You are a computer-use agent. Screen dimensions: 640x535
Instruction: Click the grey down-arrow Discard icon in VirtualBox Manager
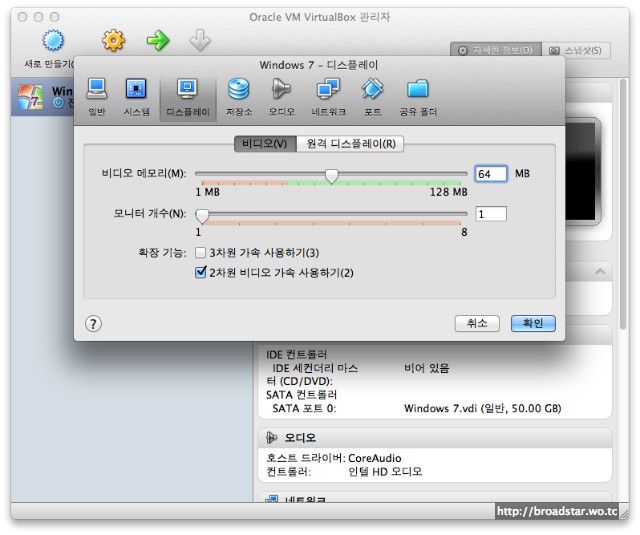tap(200, 40)
